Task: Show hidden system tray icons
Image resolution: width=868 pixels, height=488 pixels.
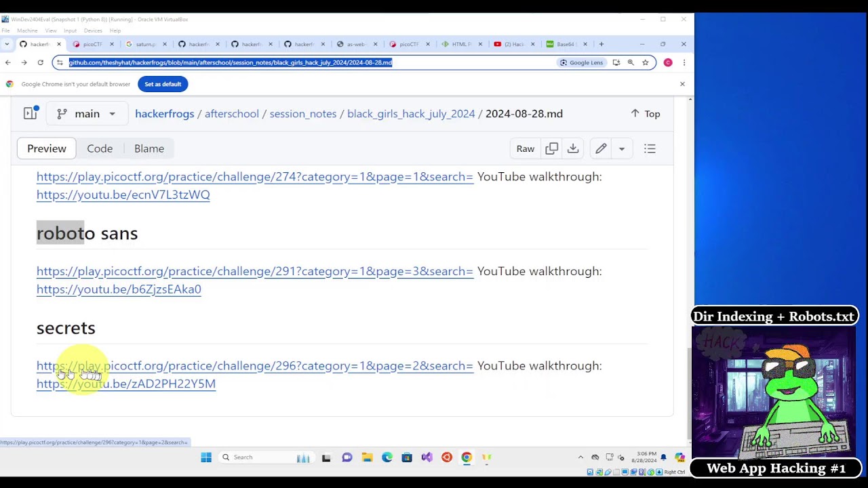Action: (580, 457)
